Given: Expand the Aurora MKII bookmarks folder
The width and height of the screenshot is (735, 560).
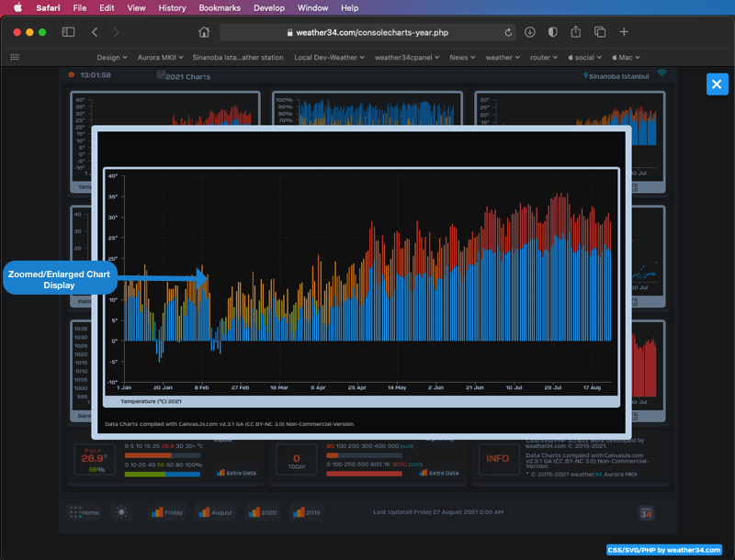Looking at the screenshot, I should click(x=160, y=57).
